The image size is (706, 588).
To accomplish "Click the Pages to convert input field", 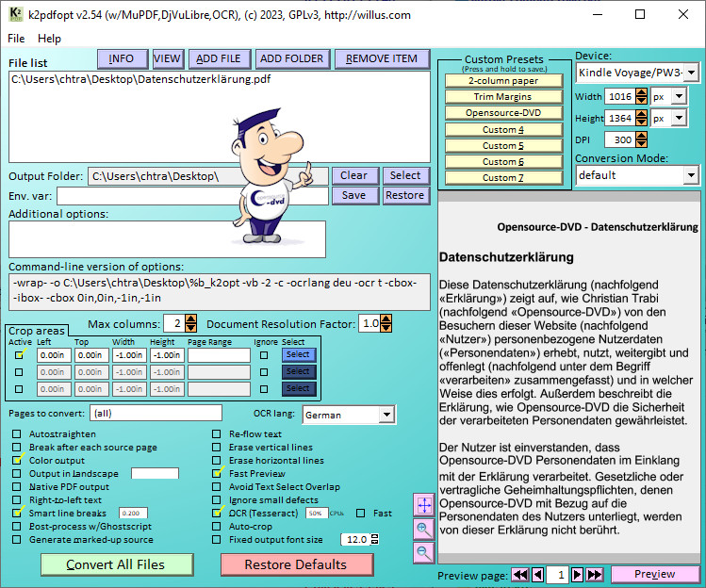I will coord(156,413).
